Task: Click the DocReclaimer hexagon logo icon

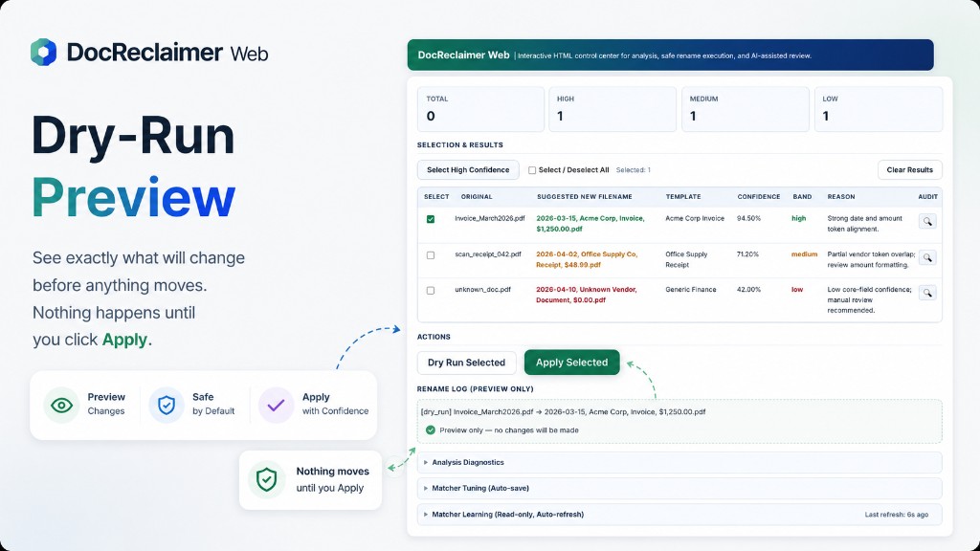Action: point(44,53)
